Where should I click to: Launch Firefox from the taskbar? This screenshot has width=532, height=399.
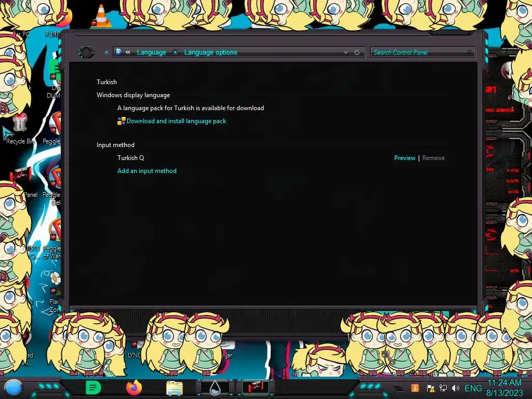[134, 388]
